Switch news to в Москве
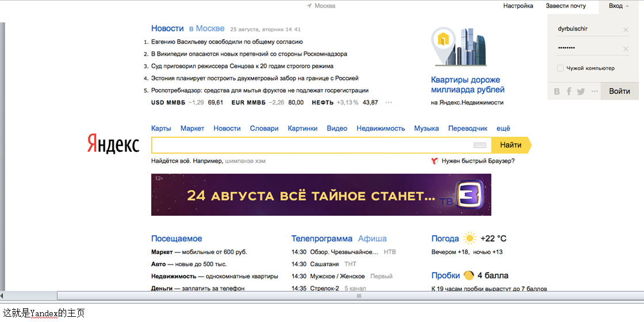The width and height of the screenshot is (644, 322). (206, 28)
